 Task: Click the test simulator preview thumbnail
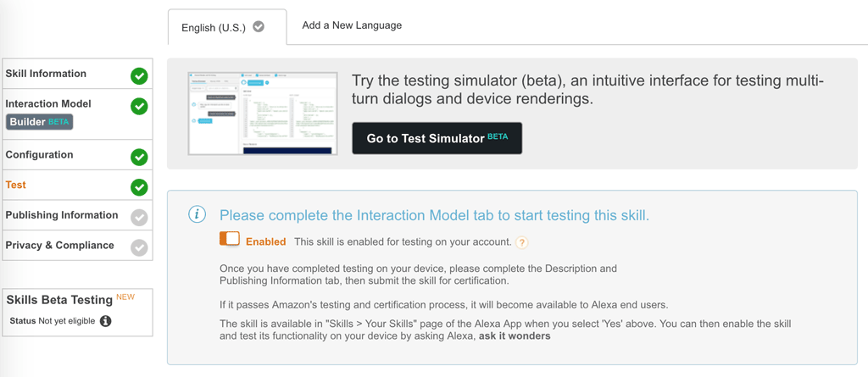[x=263, y=113]
